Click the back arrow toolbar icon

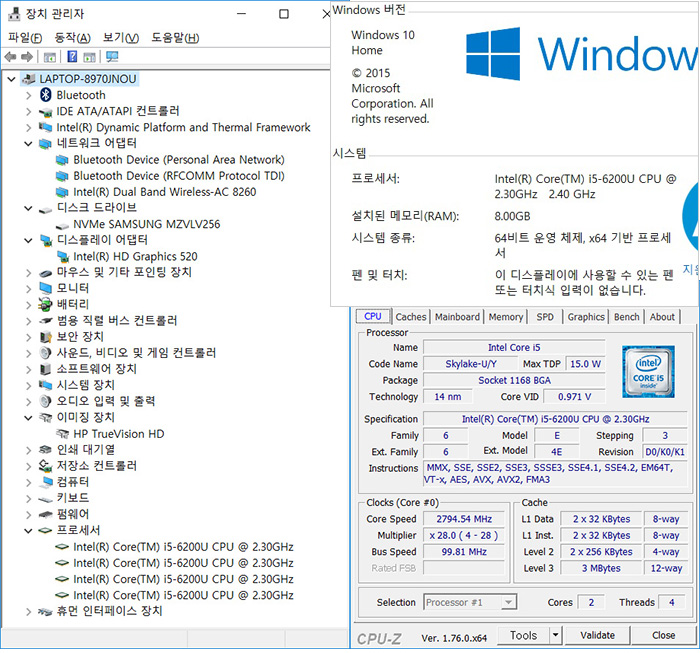(x=10, y=57)
